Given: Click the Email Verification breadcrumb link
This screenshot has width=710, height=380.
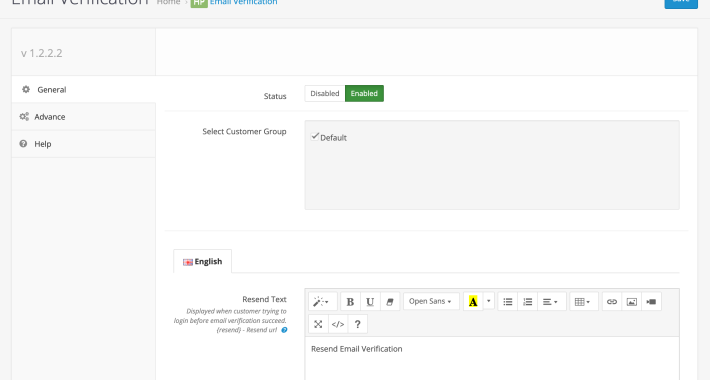Looking at the screenshot, I should (x=244, y=2).
